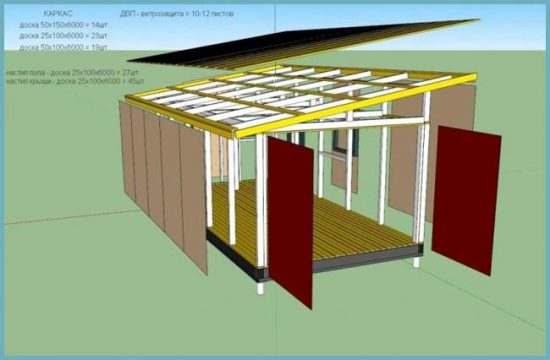Click the horizontal white header beam above doorway
The width and height of the screenshot is (550, 360).
[x=347, y=124]
